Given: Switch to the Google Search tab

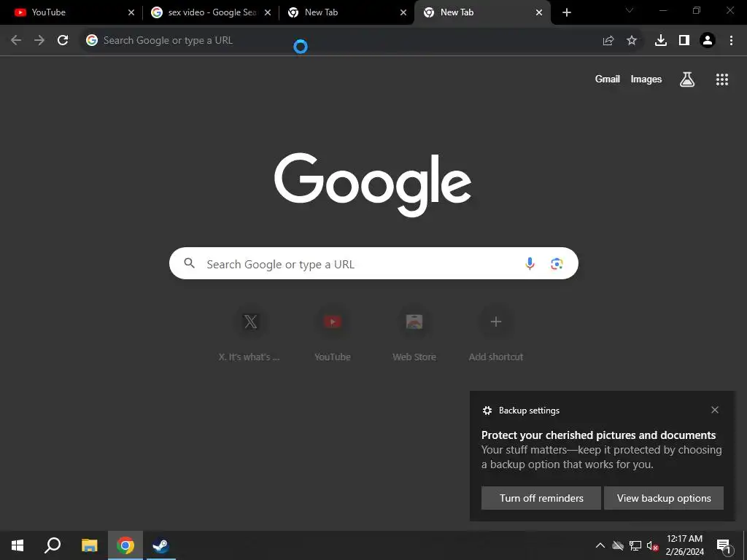Looking at the screenshot, I should coord(209,12).
